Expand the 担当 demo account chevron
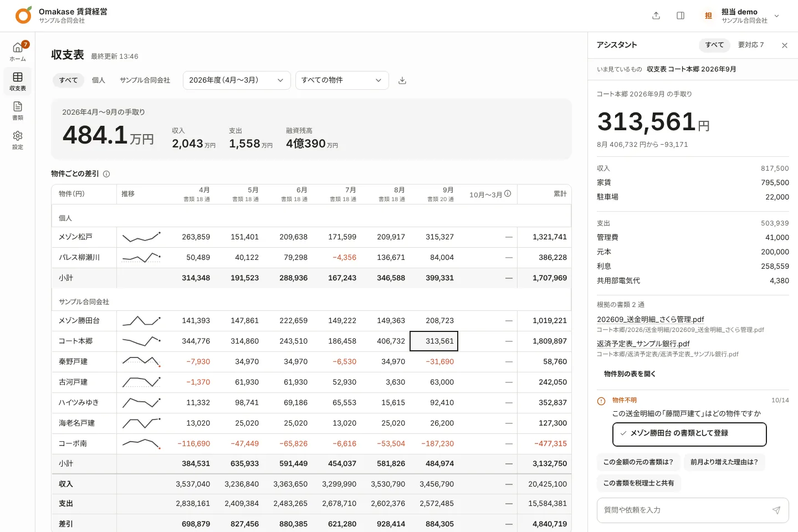This screenshot has height=532, width=798. (776, 16)
